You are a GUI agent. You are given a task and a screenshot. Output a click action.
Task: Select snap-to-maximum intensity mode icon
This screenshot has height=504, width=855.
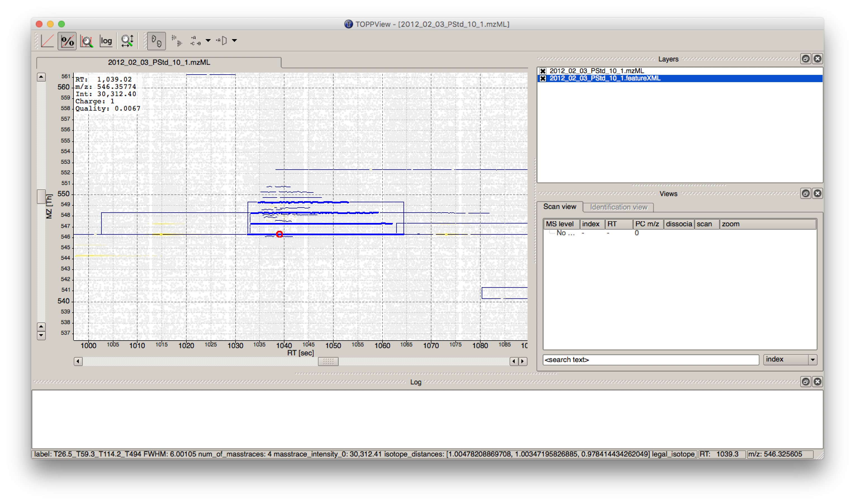point(87,41)
